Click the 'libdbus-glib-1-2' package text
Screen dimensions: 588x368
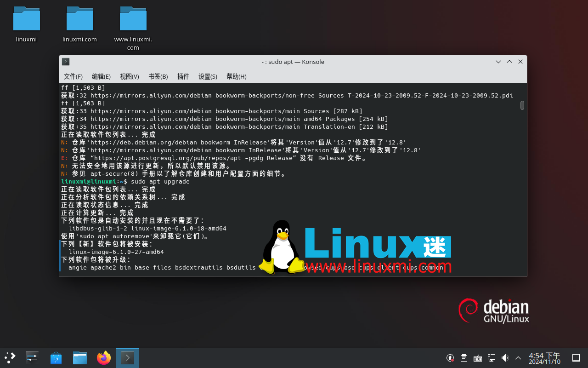pos(98,229)
